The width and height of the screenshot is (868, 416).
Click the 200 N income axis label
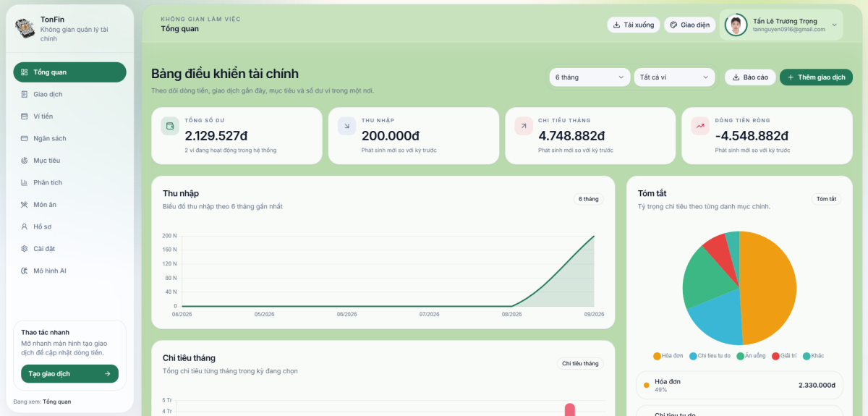pos(170,236)
